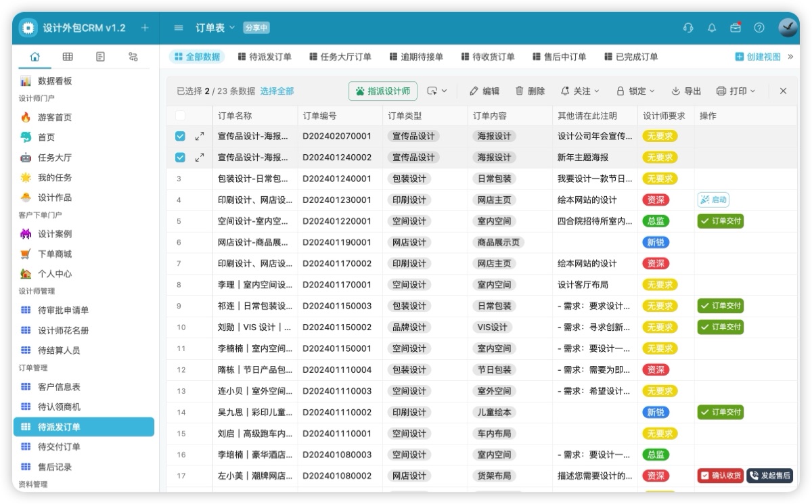Image resolution: width=812 pixels, height=504 pixels.
Task: Open the calendar icon with red dot
Action: [x=736, y=28]
